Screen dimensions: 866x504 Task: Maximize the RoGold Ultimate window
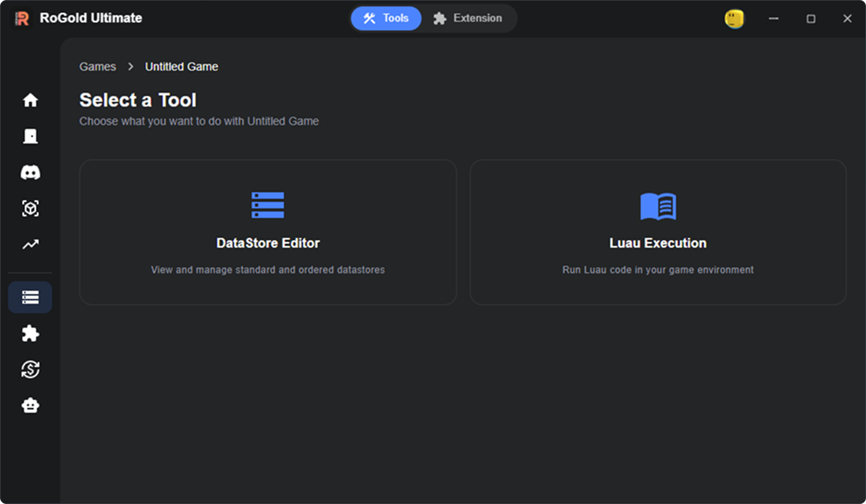(811, 18)
